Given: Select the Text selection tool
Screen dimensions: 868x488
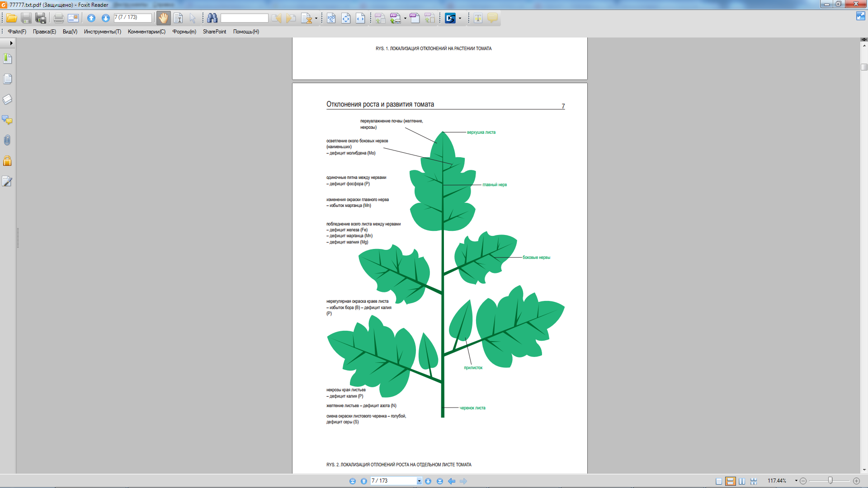Looking at the screenshot, I should 178,18.
